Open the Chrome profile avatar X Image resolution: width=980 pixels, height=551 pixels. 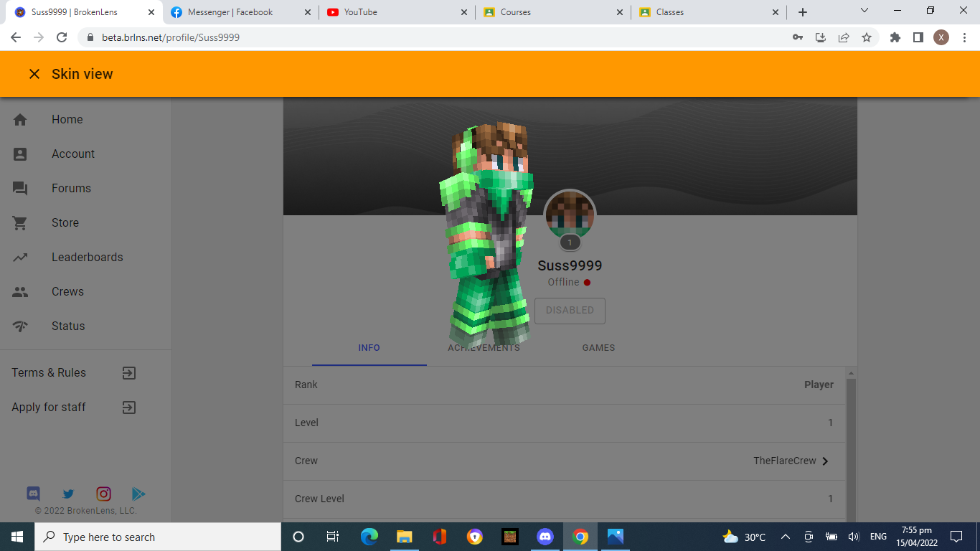click(x=941, y=37)
